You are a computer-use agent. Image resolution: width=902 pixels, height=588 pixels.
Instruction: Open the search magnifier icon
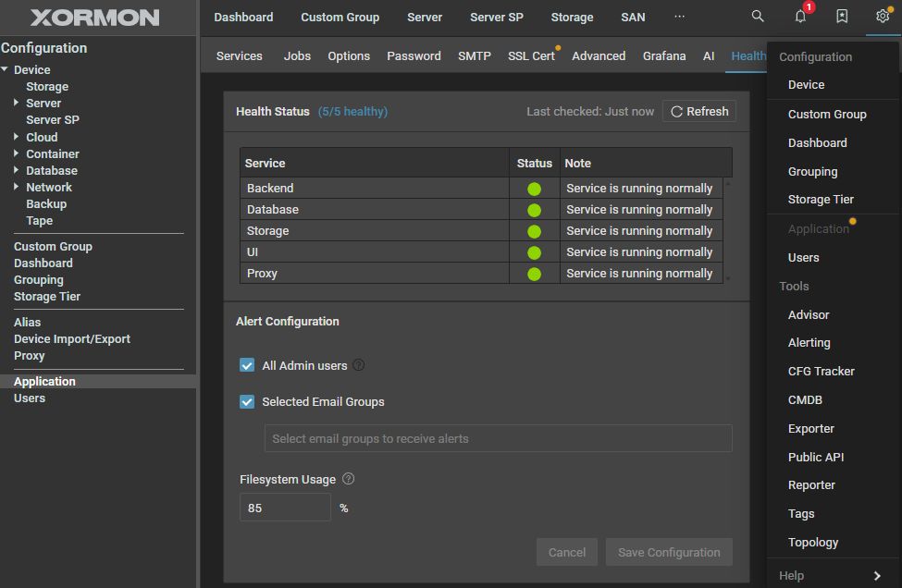[x=758, y=17]
